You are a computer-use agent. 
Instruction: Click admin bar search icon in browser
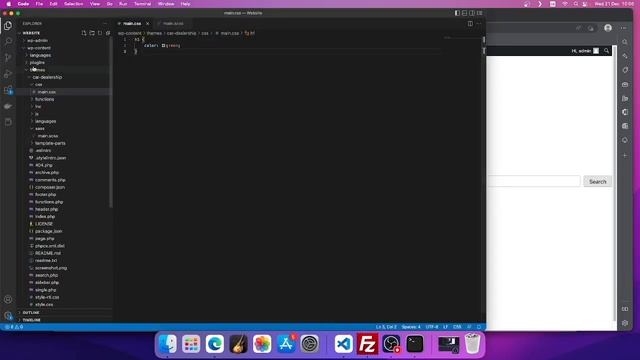coord(607,51)
